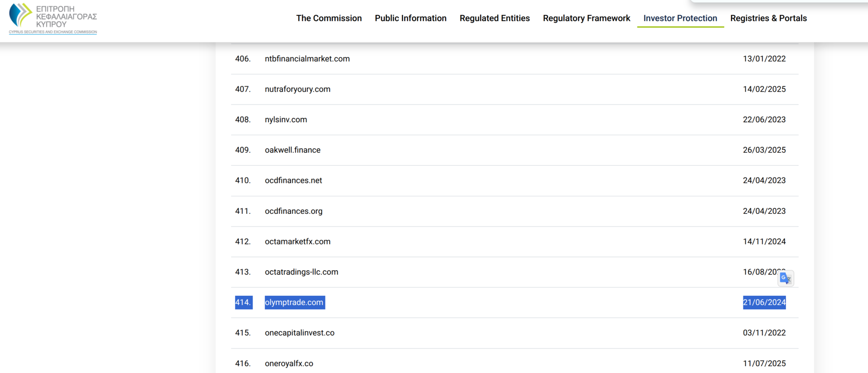Viewport: 868px width, 373px height.
Task: Click the Google Translate floating icon
Action: (786, 278)
